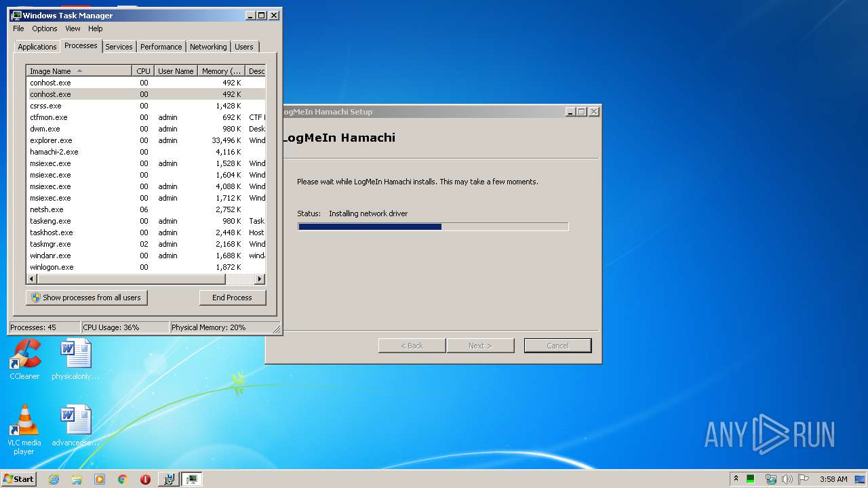
Task: Sort processes by Description column
Action: tap(256, 70)
